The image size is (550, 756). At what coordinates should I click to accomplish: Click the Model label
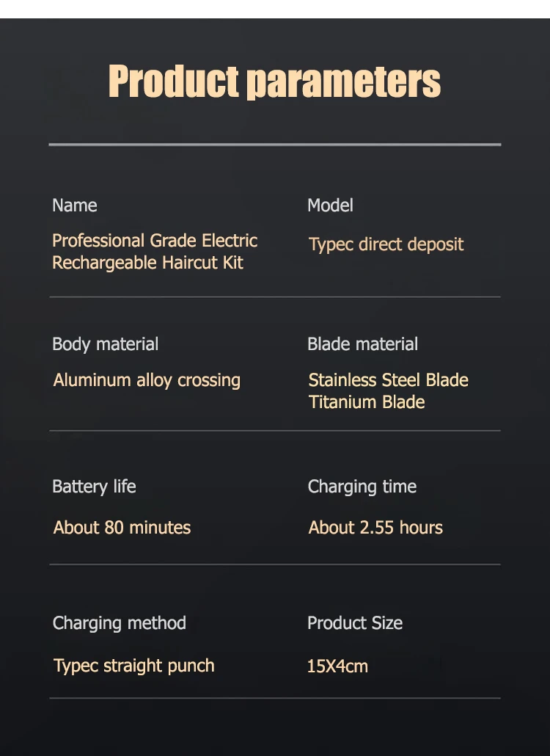(330, 206)
